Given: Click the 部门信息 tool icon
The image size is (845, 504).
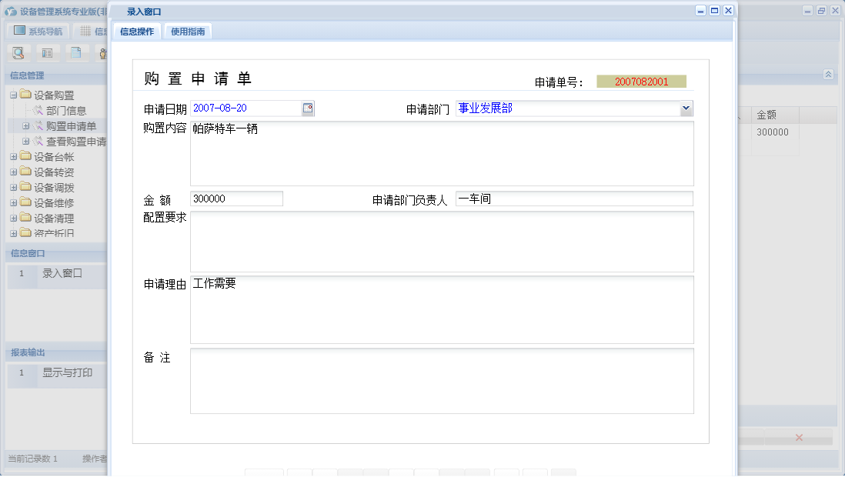Looking at the screenshot, I should (38, 111).
